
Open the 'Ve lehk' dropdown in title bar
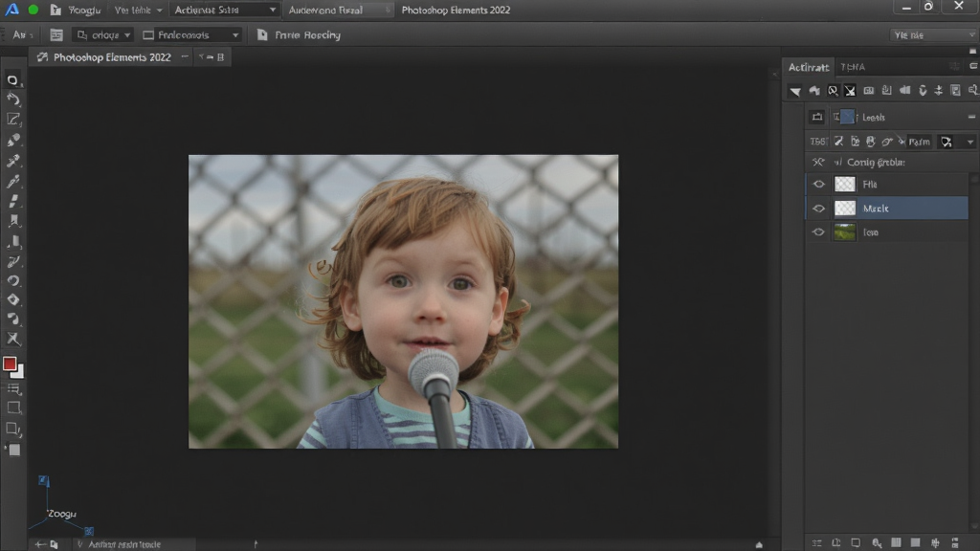point(139,10)
